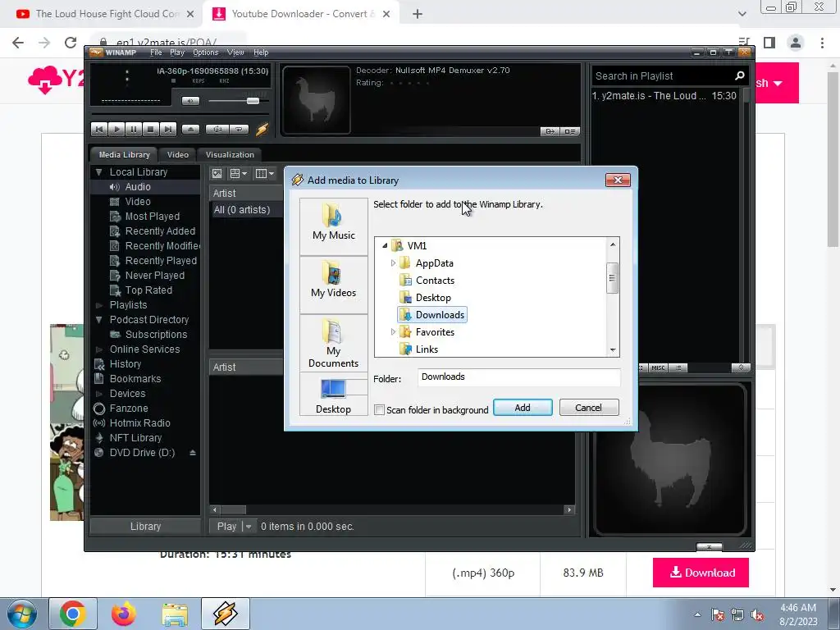The width and height of the screenshot is (840, 630).
Task: Open the Play button dropdown arrow
Action: coord(248,527)
